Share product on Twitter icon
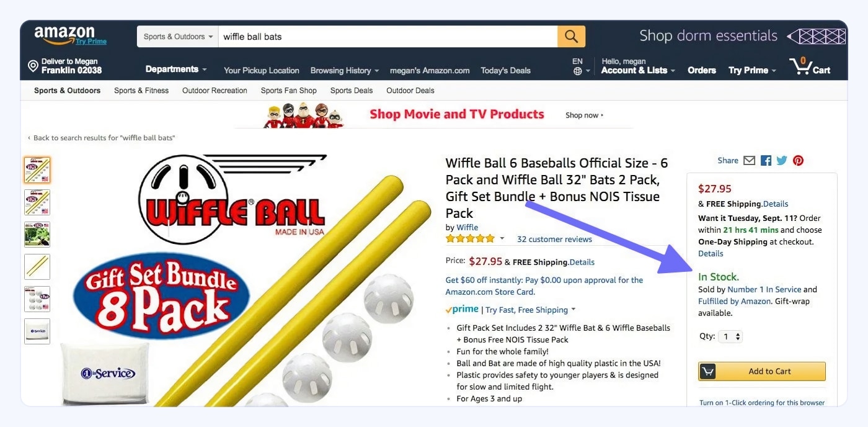868x427 pixels. pyautogui.click(x=782, y=161)
